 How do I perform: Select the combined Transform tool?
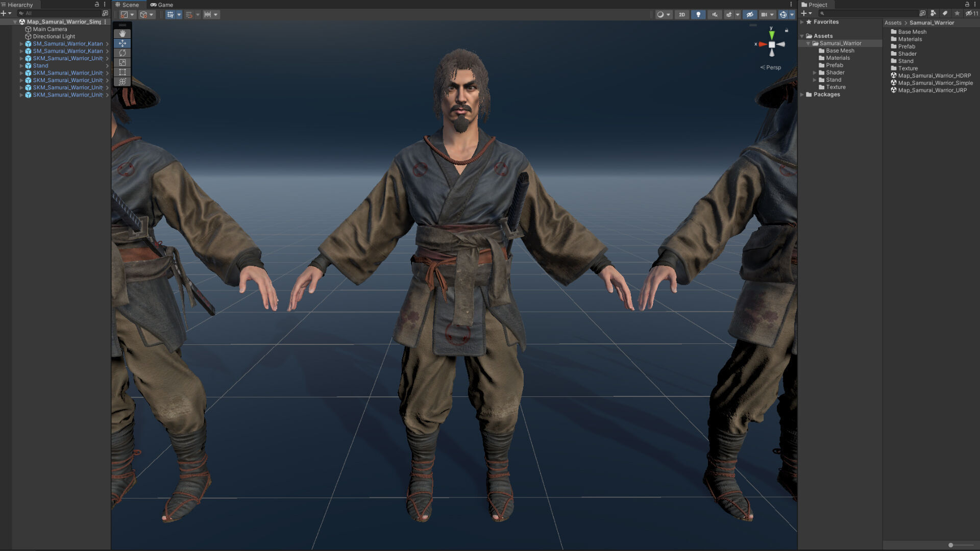pyautogui.click(x=122, y=82)
